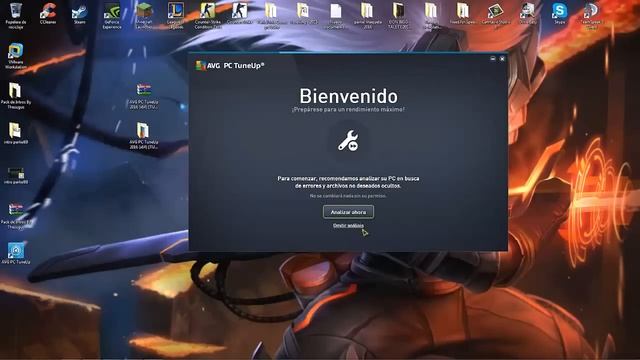This screenshot has width=640, height=360.
Task: Select the blank white document desktop file
Action: 336,11
